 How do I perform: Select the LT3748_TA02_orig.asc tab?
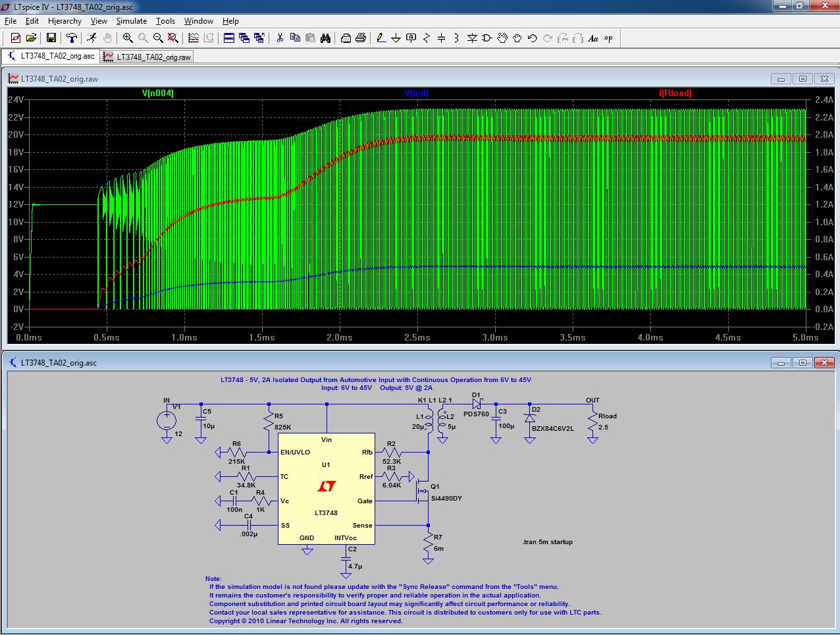coord(51,57)
